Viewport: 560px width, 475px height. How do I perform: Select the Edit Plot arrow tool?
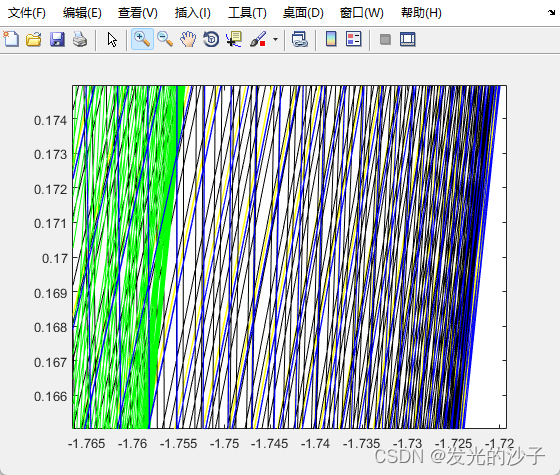coord(112,39)
